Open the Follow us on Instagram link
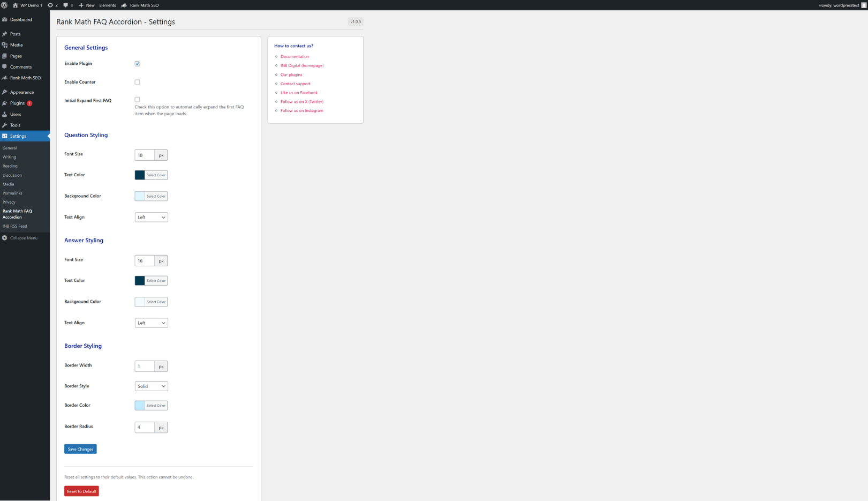The width and height of the screenshot is (868, 501). pyautogui.click(x=302, y=110)
